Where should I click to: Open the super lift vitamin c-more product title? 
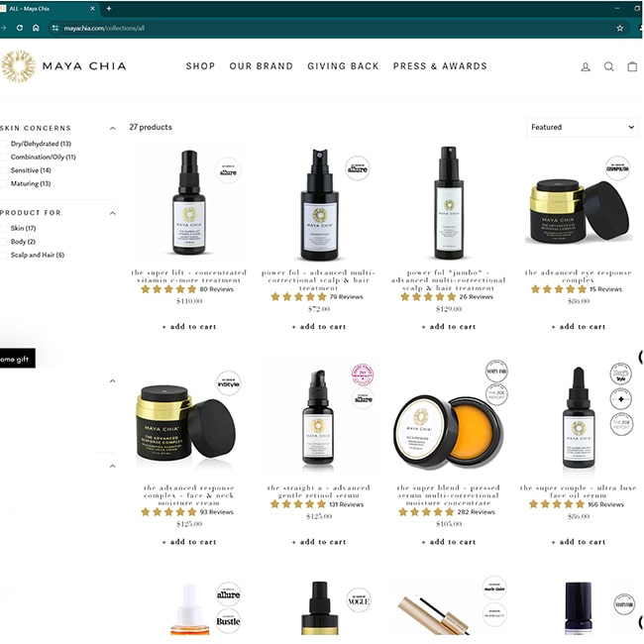(x=189, y=276)
